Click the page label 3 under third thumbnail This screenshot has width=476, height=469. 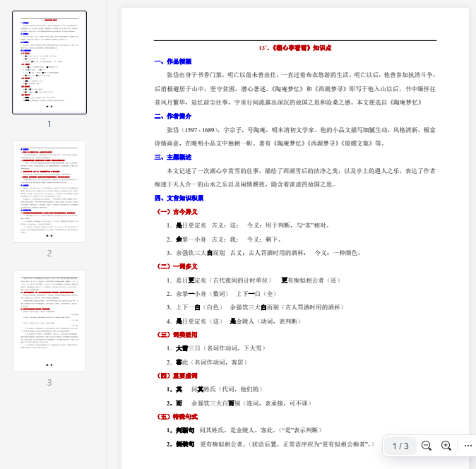tap(49, 383)
